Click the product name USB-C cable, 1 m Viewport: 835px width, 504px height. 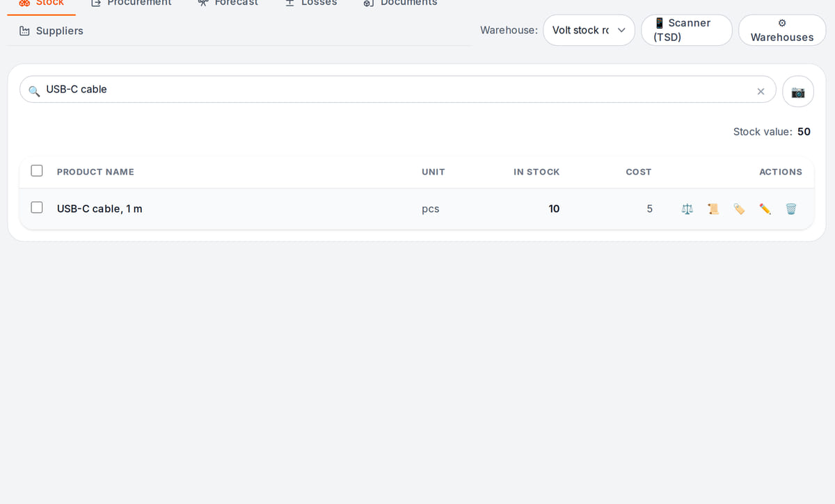[x=100, y=209]
